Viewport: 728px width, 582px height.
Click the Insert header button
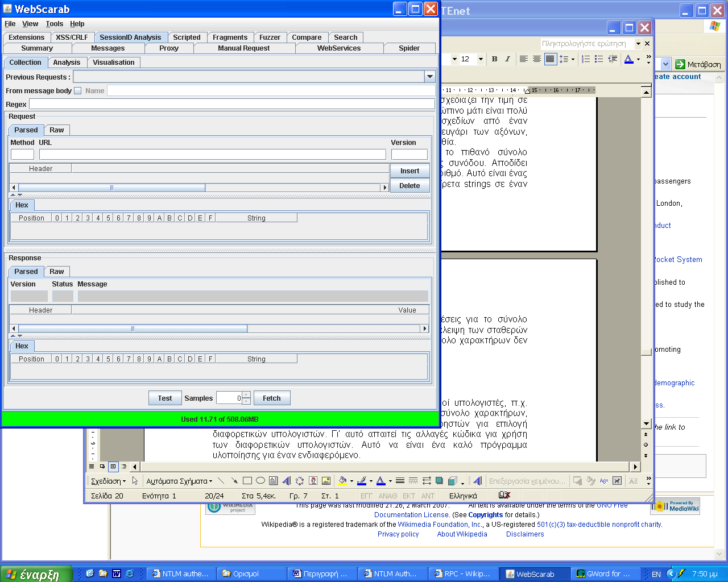(409, 171)
